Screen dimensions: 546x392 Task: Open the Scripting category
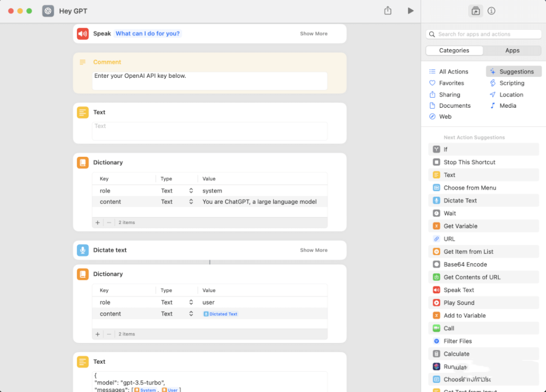click(x=507, y=83)
